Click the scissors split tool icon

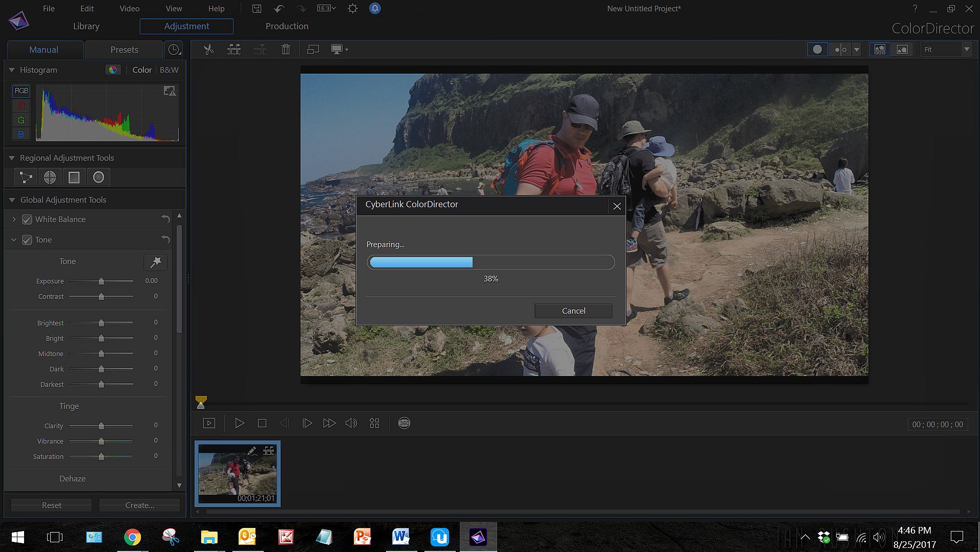tap(208, 50)
